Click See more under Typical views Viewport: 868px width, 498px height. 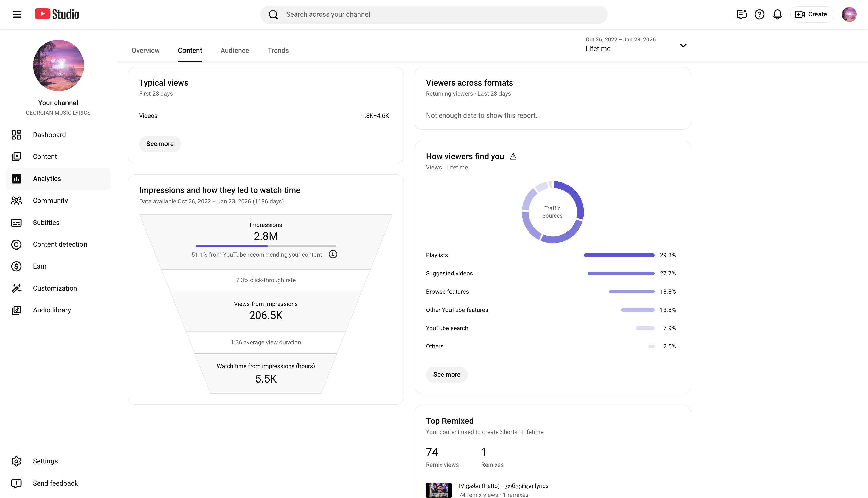[x=160, y=144]
